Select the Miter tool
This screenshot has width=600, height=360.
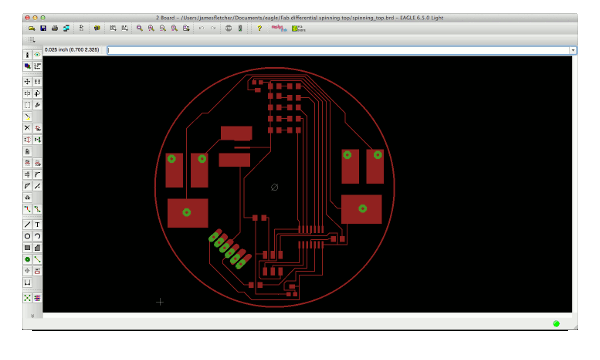37,174
